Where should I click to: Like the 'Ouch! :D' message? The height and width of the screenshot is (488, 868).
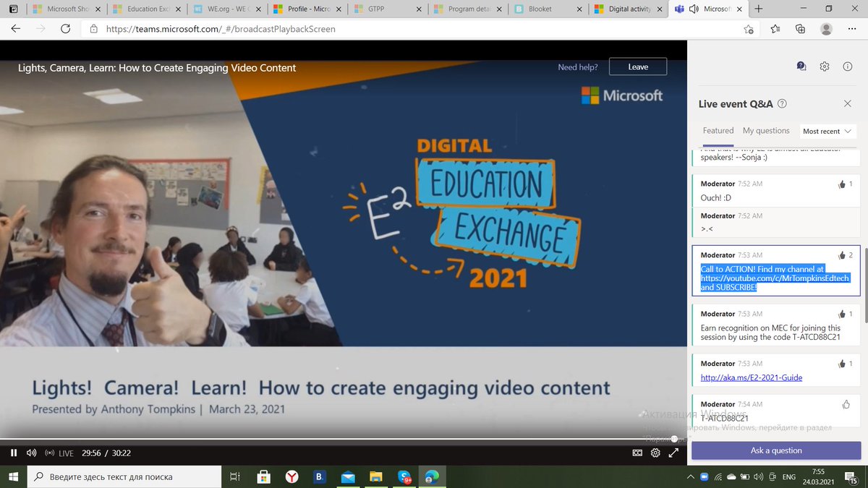[842, 184]
